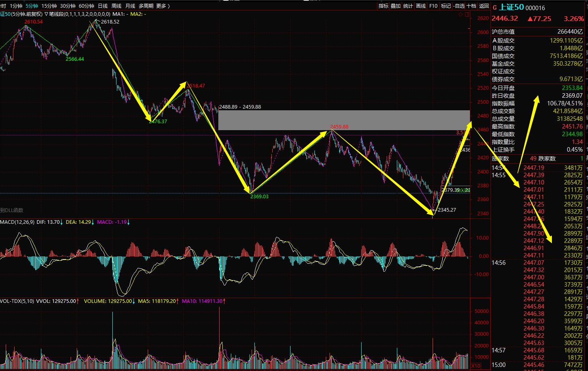Click the 14:57 tick row 2445.68
Screen dimensions: 588x371
[537, 350]
